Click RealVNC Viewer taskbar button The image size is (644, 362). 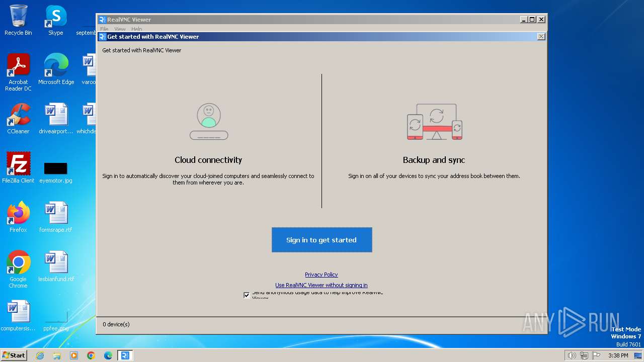click(x=125, y=355)
